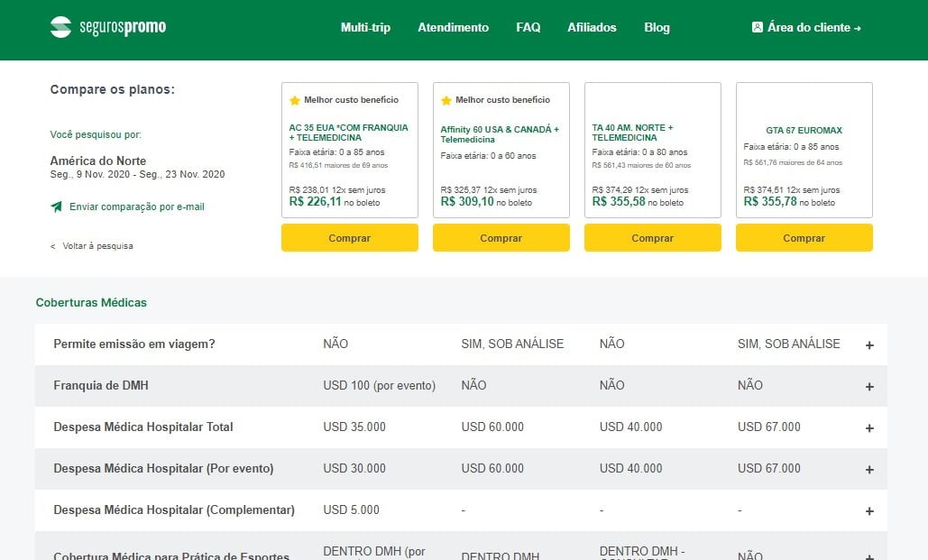Click USD 5.000 cell
The width and height of the screenshot is (928, 560).
[351, 510]
